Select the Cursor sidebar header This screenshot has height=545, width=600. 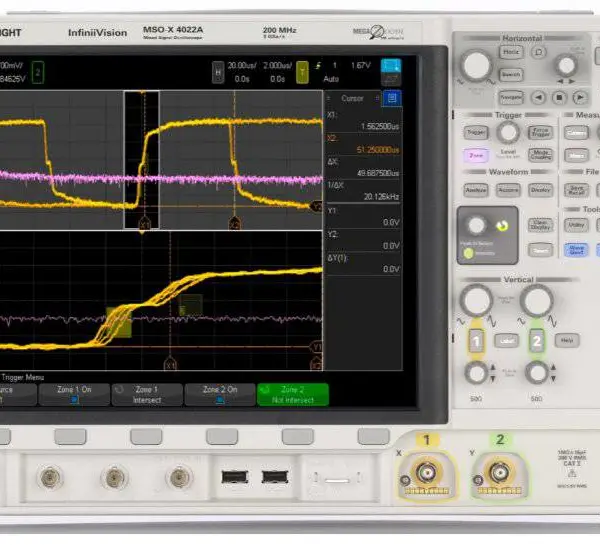click(x=352, y=98)
